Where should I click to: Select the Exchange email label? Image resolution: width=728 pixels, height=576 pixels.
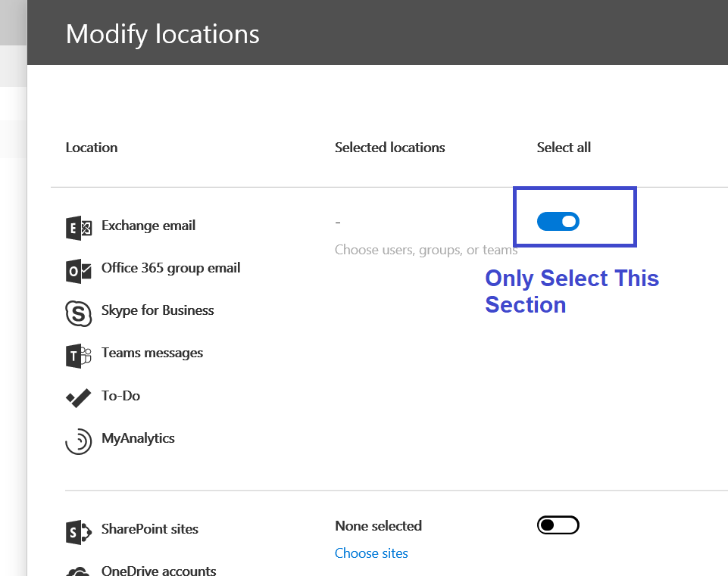click(148, 226)
